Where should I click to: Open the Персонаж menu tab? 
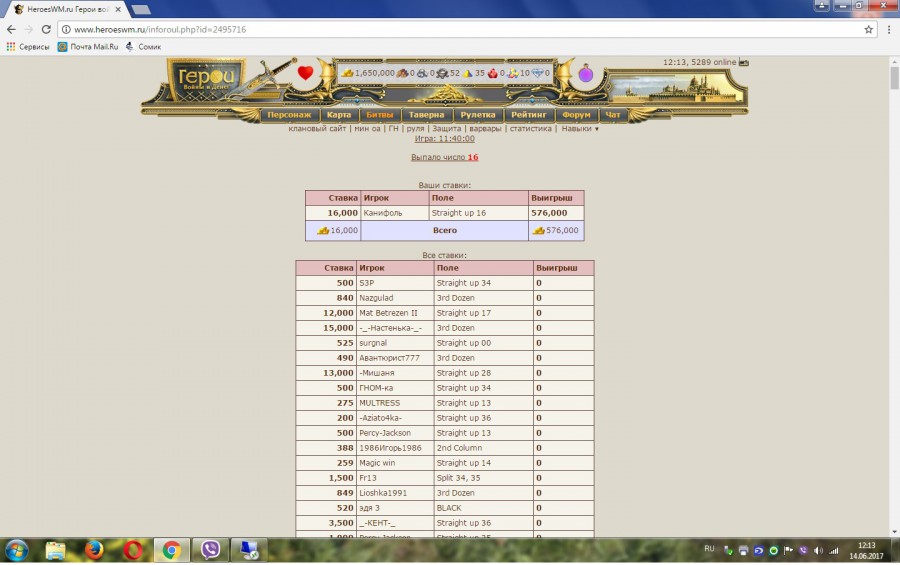coord(289,115)
